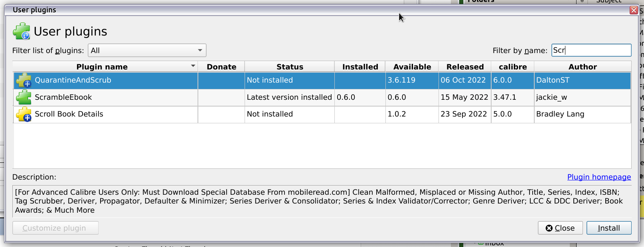Click the Filter by name text field
The width and height of the screenshot is (644, 247).
click(591, 50)
